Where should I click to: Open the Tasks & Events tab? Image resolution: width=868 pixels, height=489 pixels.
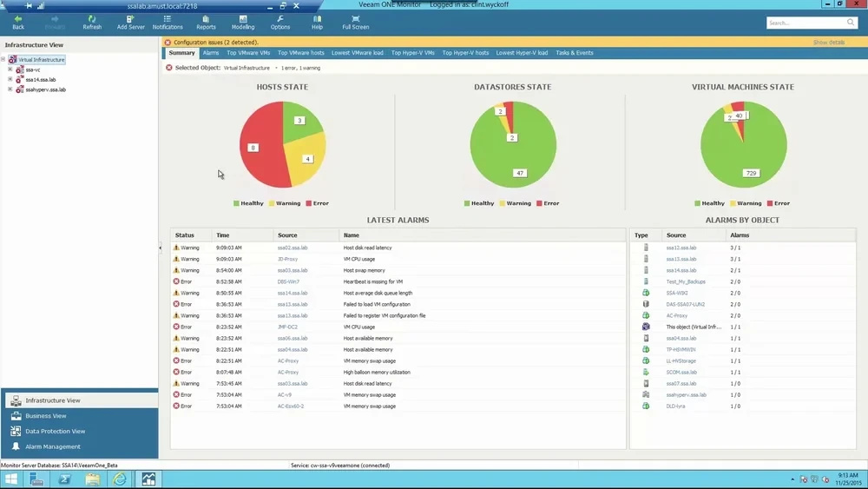(574, 53)
